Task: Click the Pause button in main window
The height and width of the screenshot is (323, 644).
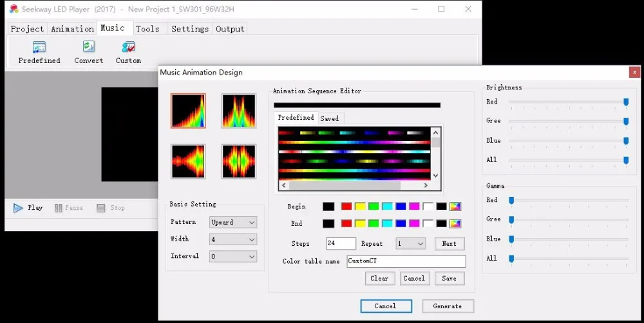Action: pos(69,208)
